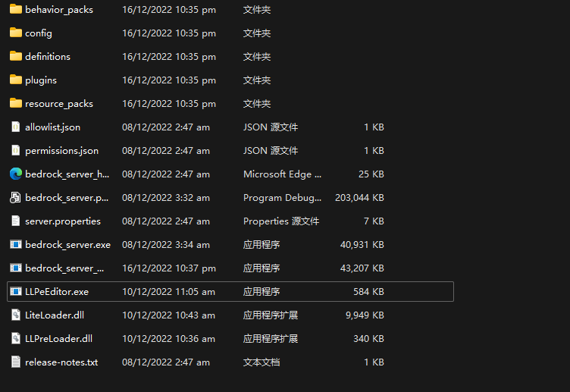570x392 pixels.
Task: Click the plugins folder icon
Action: pyautogui.click(x=16, y=80)
